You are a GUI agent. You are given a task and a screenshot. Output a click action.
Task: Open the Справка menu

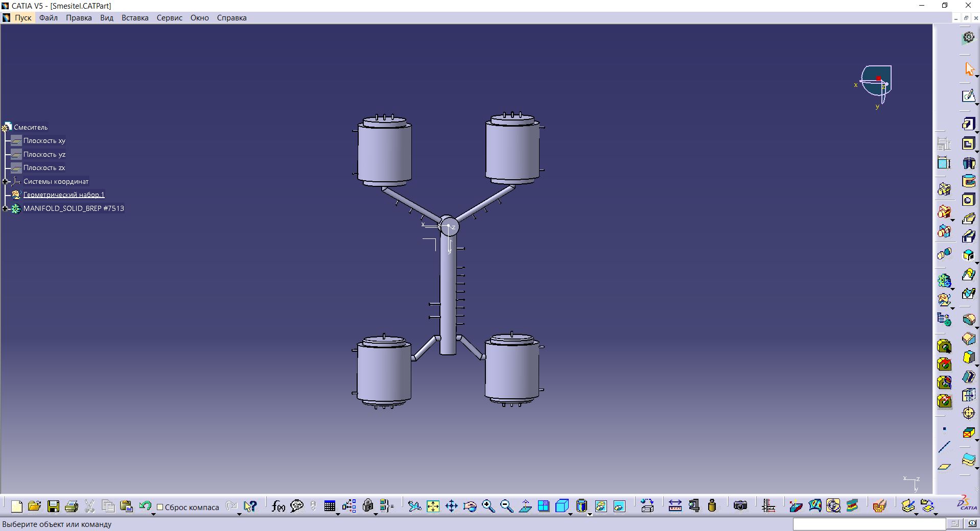tap(231, 18)
